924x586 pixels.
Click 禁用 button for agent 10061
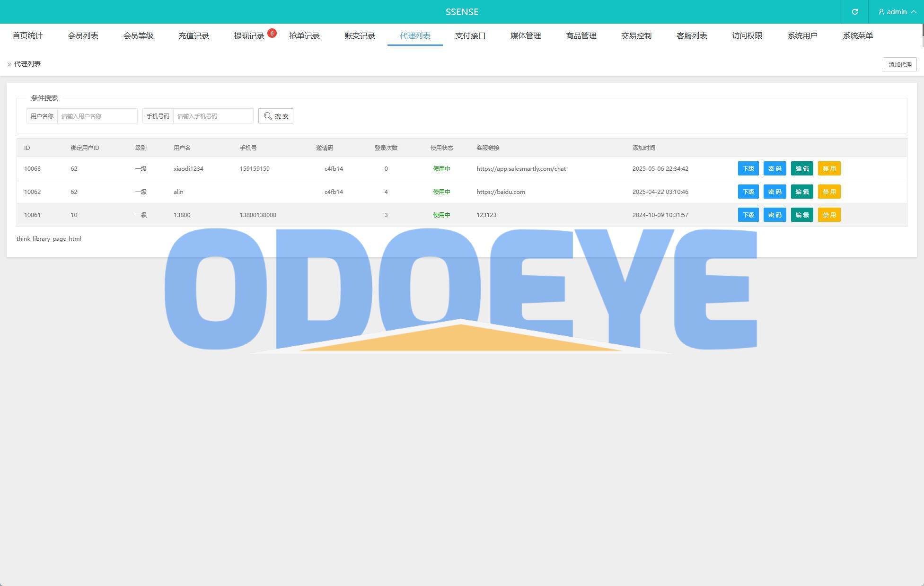click(829, 215)
